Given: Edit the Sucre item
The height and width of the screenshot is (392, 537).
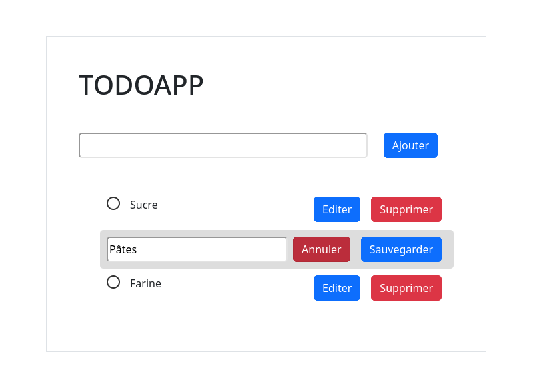Looking at the screenshot, I should point(336,209).
